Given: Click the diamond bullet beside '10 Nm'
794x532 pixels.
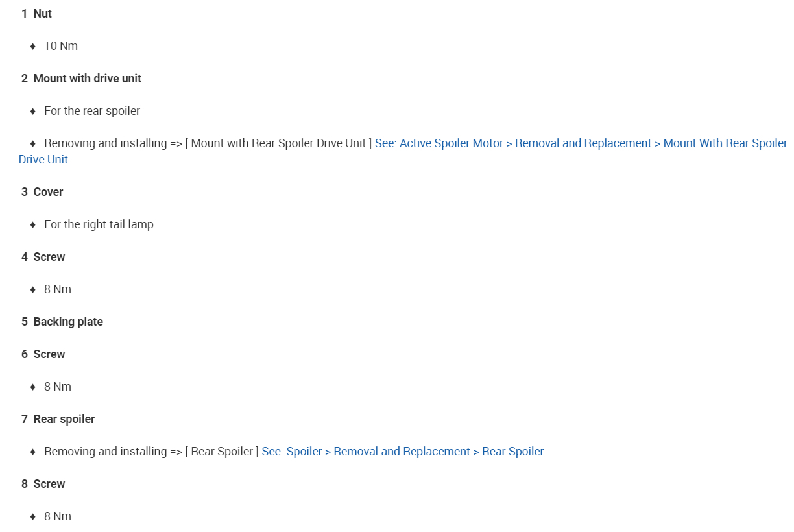Looking at the screenshot, I should tap(33, 47).
